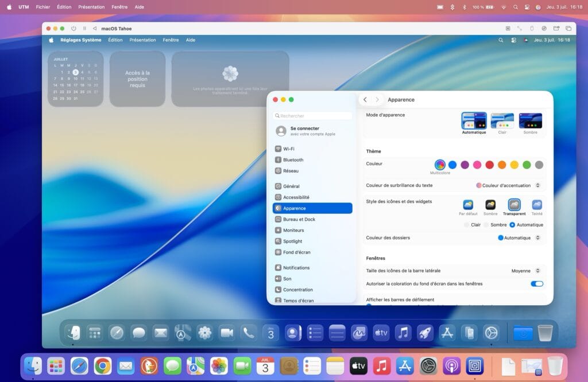Viewport: 588px width, 382px height.
Task: Open DuckDuckGo browser in host dock
Action: point(149,366)
